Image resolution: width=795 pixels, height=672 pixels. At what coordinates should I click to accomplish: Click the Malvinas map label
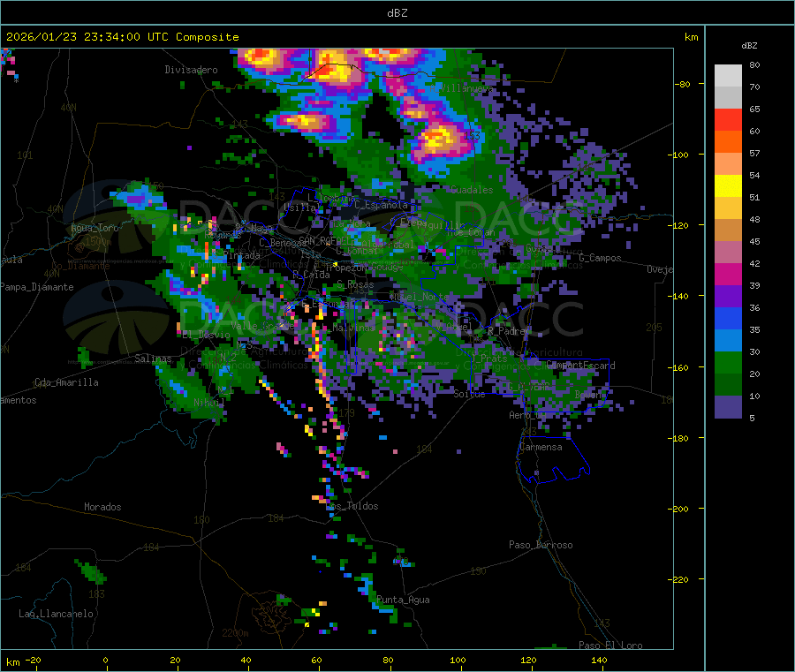click(x=354, y=328)
